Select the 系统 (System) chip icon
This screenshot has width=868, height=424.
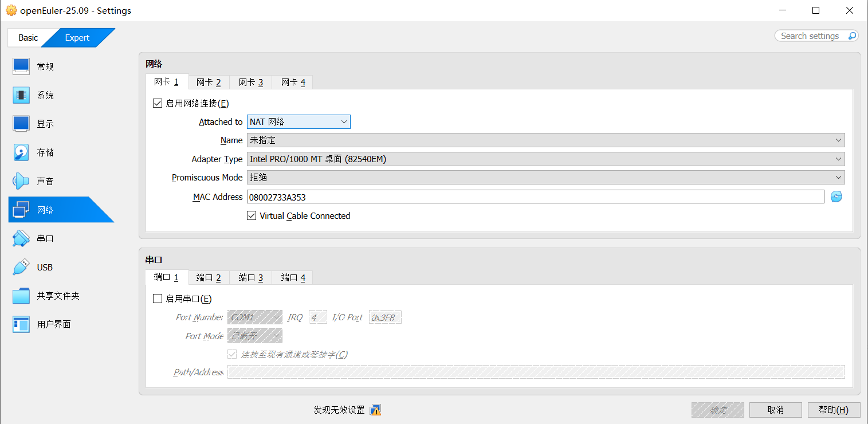pyautogui.click(x=21, y=95)
